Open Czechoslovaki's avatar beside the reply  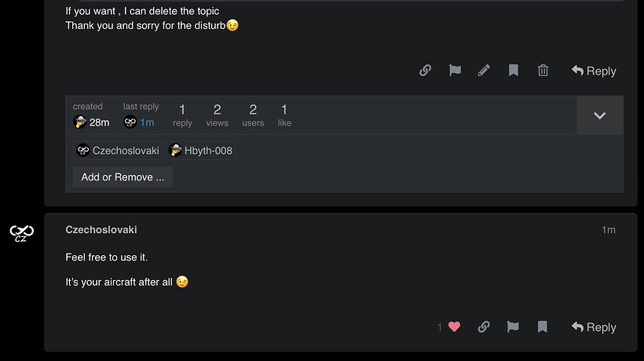click(21, 233)
